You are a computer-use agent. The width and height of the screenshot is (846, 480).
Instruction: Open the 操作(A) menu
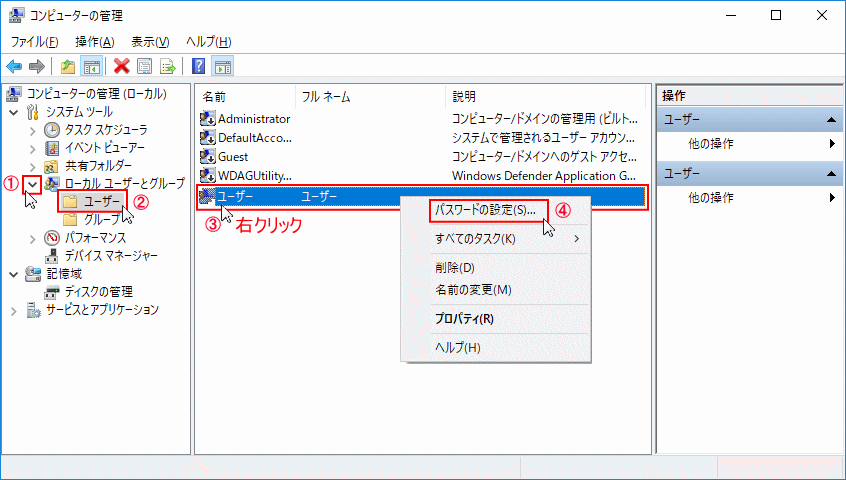pyautogui.click(x=95, y=42)
